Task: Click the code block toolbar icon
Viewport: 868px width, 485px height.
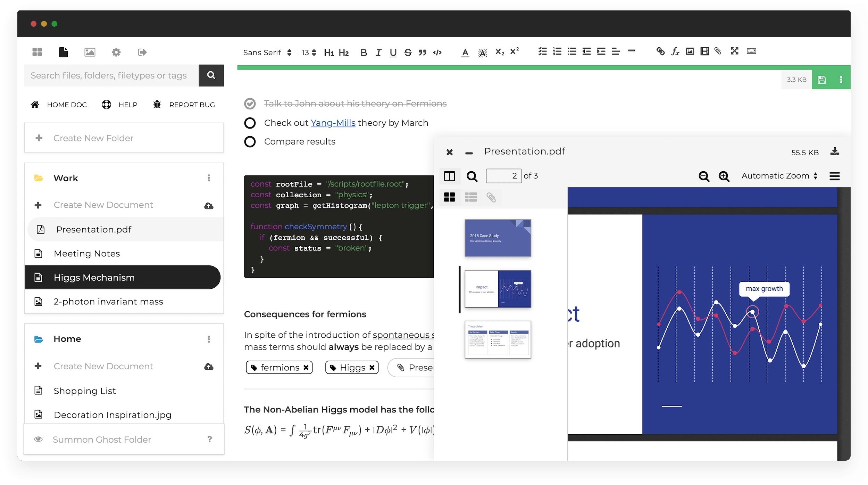Action: [x=437, y=52]
